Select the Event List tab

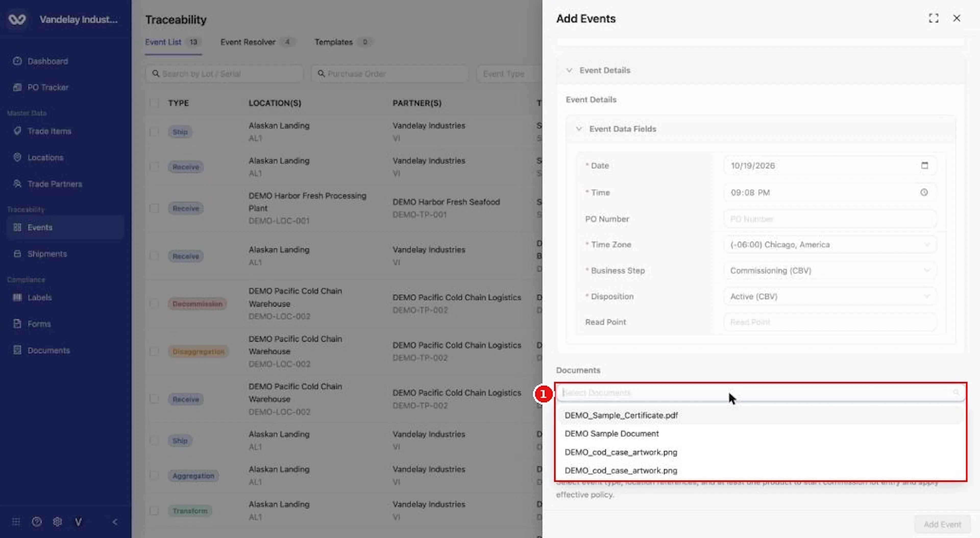[173, 42]
